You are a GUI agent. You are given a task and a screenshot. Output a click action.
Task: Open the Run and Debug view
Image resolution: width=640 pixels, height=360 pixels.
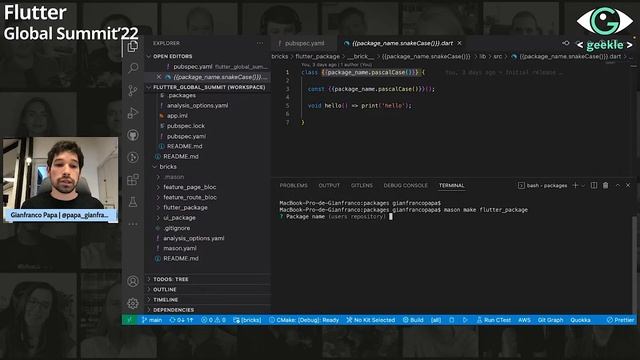coord(133,113)
